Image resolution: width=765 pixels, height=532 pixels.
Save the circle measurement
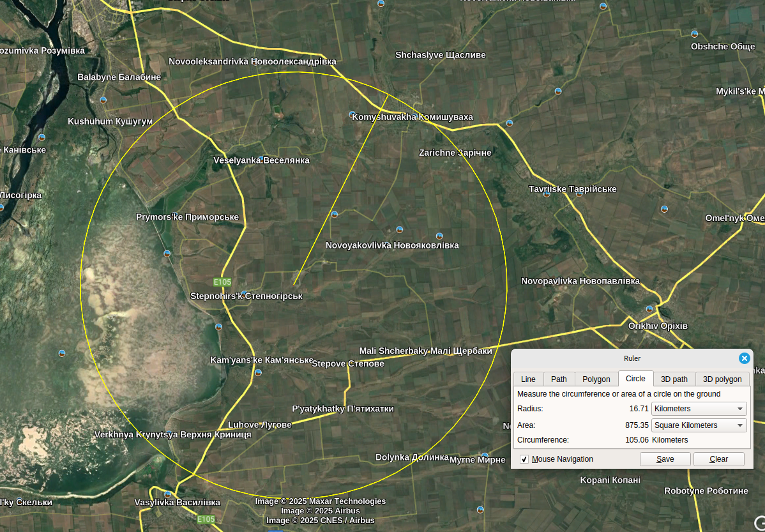[x=665, y=459]
